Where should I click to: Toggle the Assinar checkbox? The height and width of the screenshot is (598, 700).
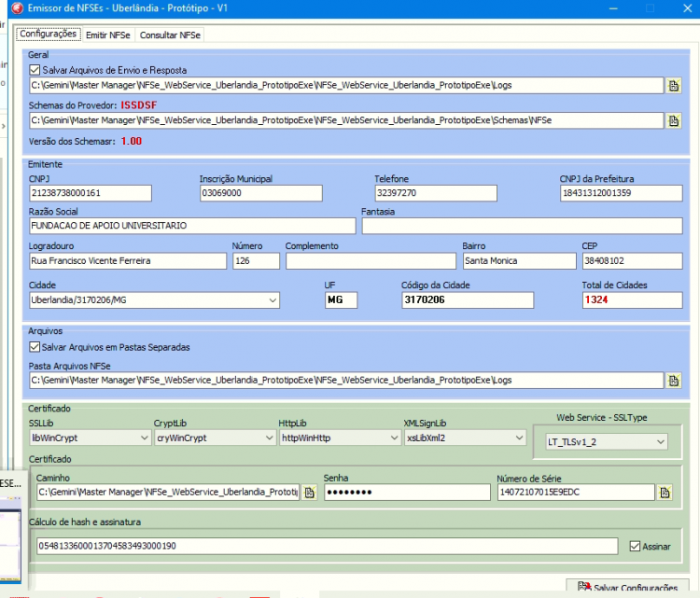click(635, 547)
